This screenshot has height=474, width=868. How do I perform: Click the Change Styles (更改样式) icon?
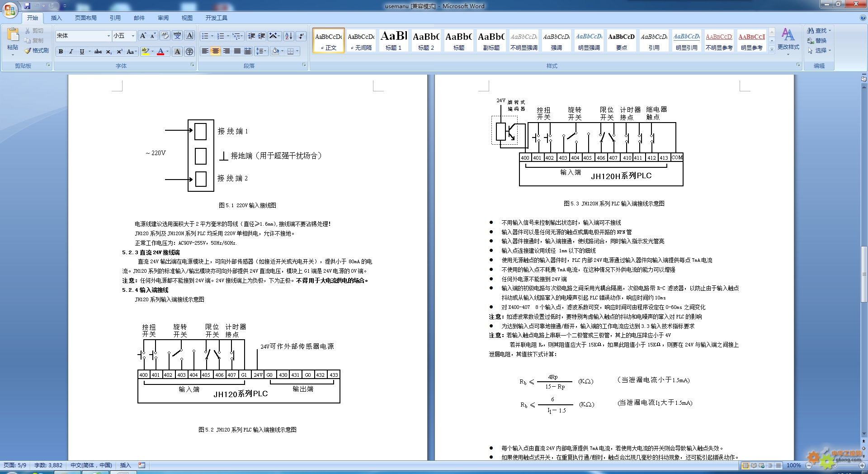(788, 41)
